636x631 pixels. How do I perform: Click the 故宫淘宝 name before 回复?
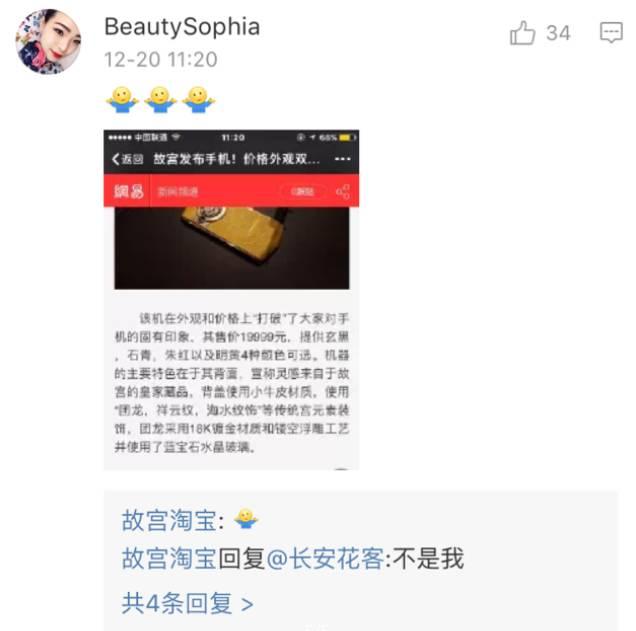tap(169, 558)
